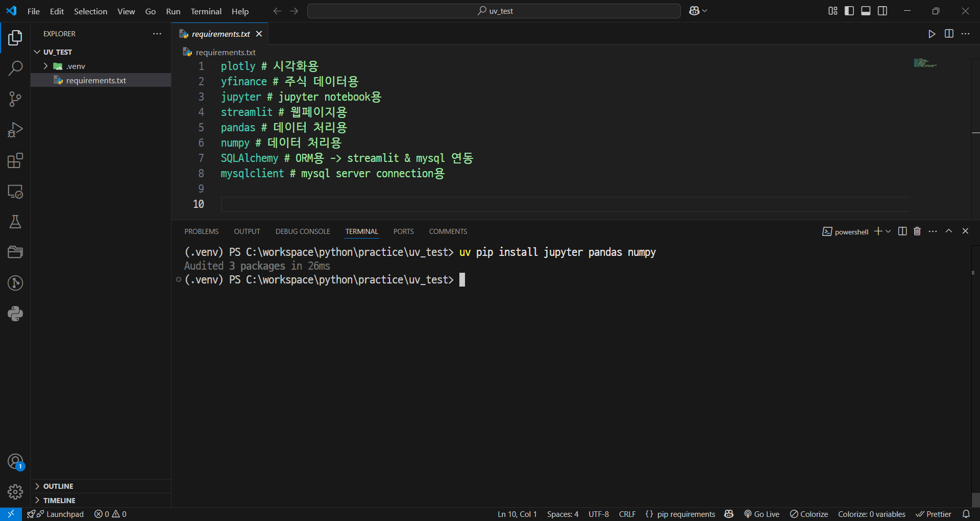Expand the OUTLINE section
980x521 pixels.
click(x=37, y=486)
